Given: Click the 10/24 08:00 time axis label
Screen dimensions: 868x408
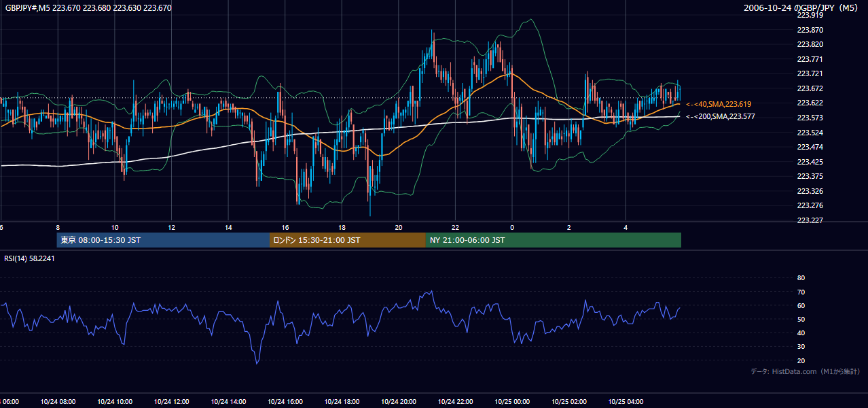Looking at the screenshot, I should point(58,402).
